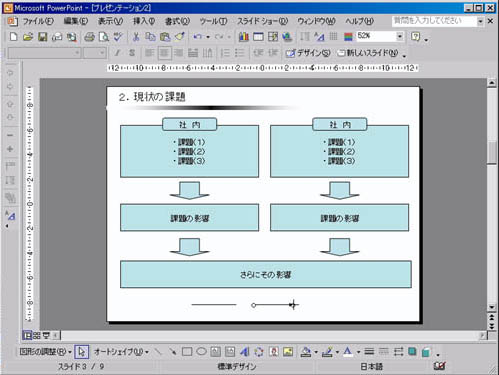499x375 pixels.
Task: Switch to slide sorter view
Action: [36, 335]
